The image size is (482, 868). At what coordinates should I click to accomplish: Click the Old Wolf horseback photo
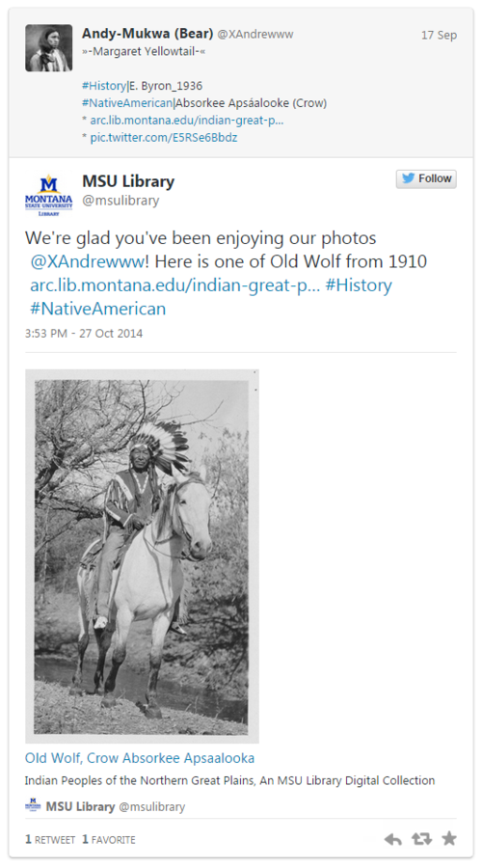coord(143,556)
